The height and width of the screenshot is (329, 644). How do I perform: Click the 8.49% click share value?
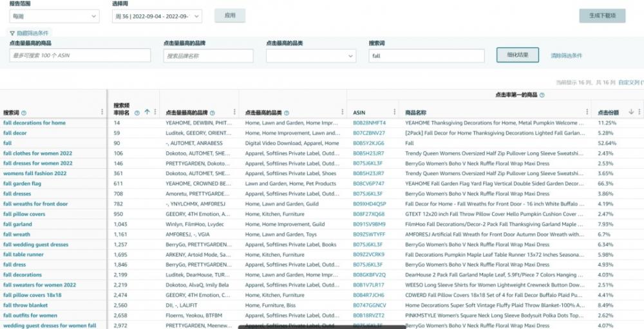pos(605,306)
